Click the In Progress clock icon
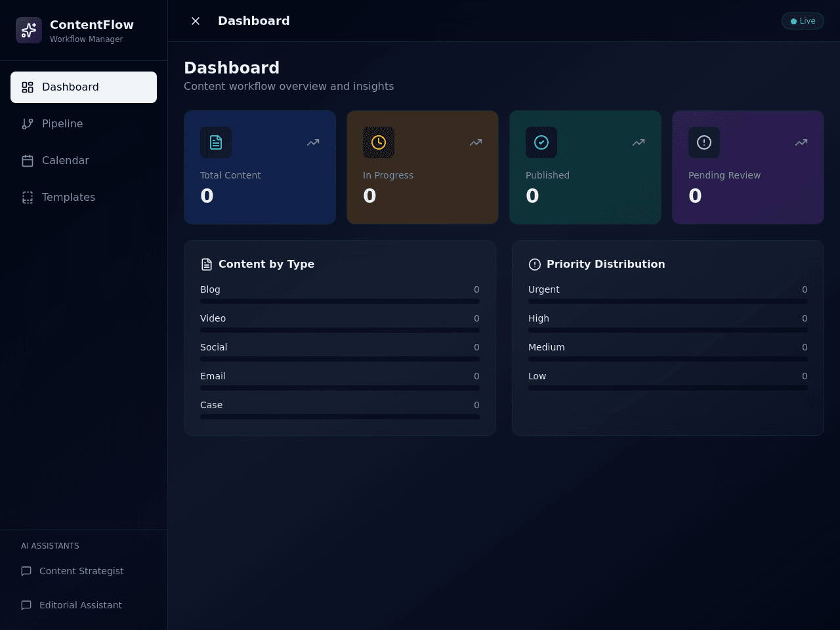Viewport: 840px width, 630px height. (x=379, y=142)
